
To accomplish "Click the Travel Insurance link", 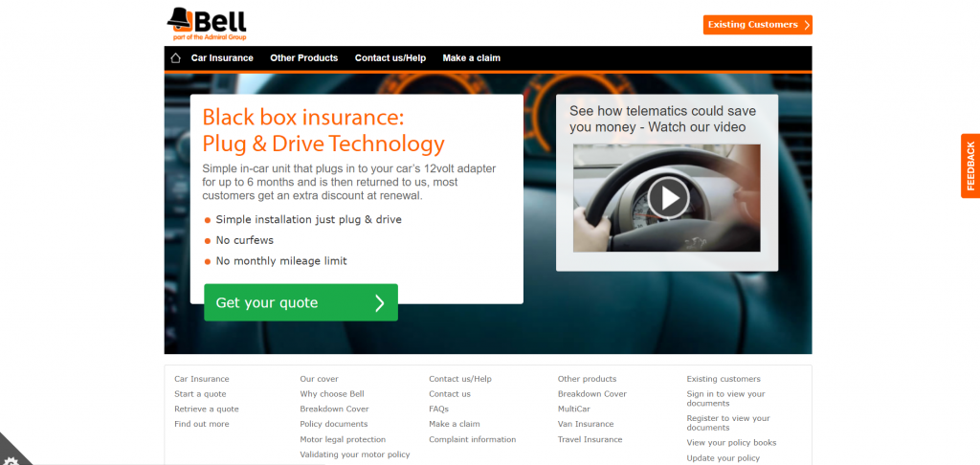I will 590,439.
